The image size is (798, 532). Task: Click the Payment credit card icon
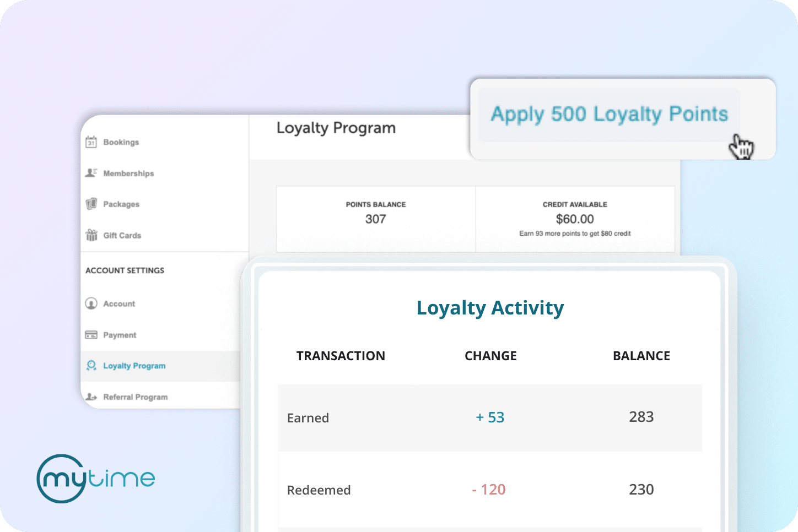[x=91, y=335]
